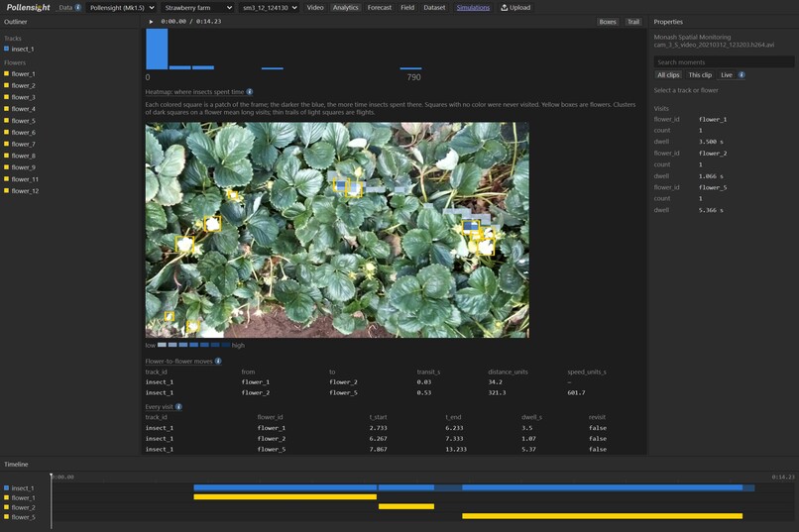Click the lightest low heatmap legend swatch
The width and height of the screenshot is (799, 532).
tap(162, 345)
